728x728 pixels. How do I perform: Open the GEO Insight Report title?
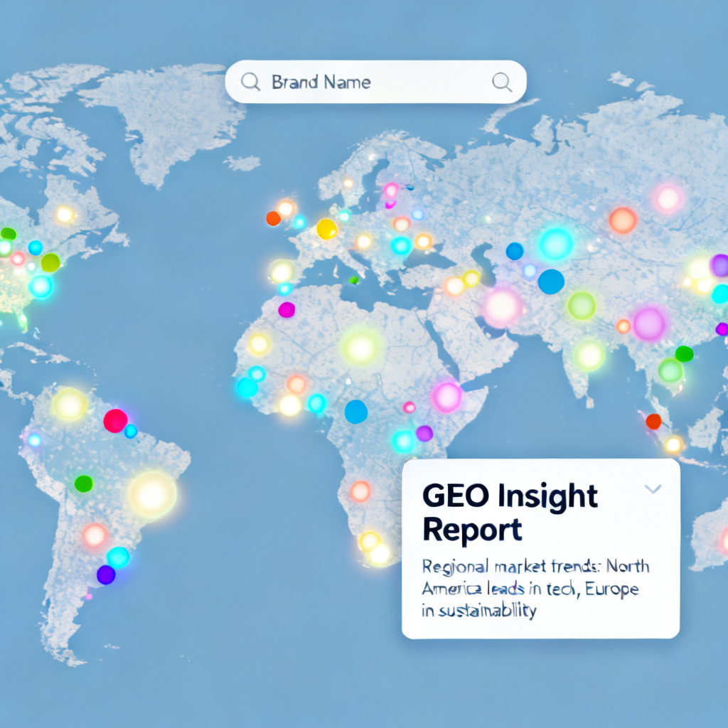510,513
